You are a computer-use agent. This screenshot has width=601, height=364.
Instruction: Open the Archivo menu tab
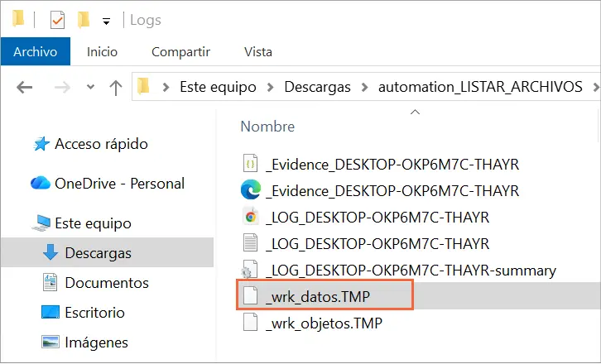coord(35,51)
